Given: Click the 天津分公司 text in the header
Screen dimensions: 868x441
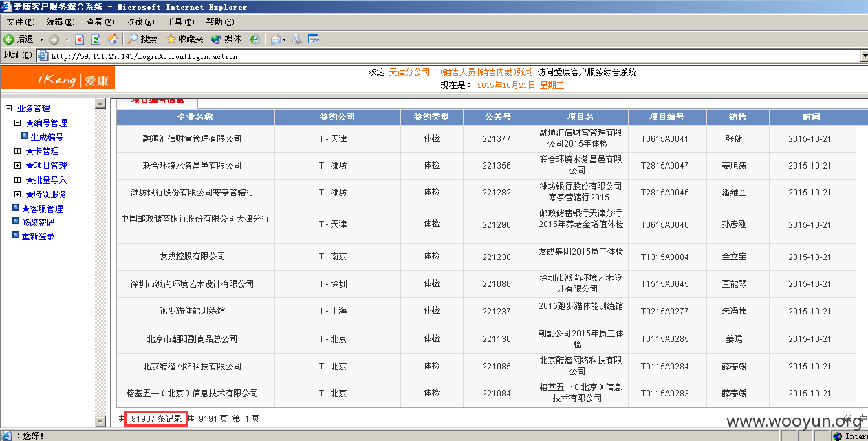Looking at the screenshot, I should click(x=409, y=72).
